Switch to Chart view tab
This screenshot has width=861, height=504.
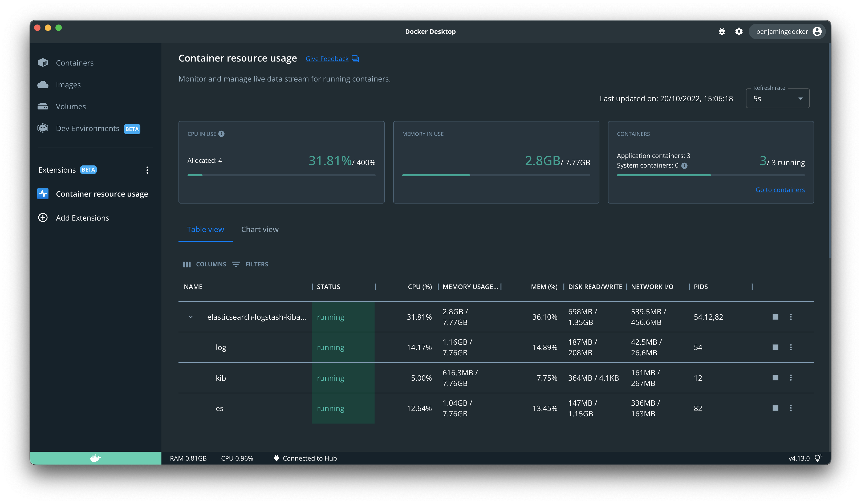click(x=260, y=229)
